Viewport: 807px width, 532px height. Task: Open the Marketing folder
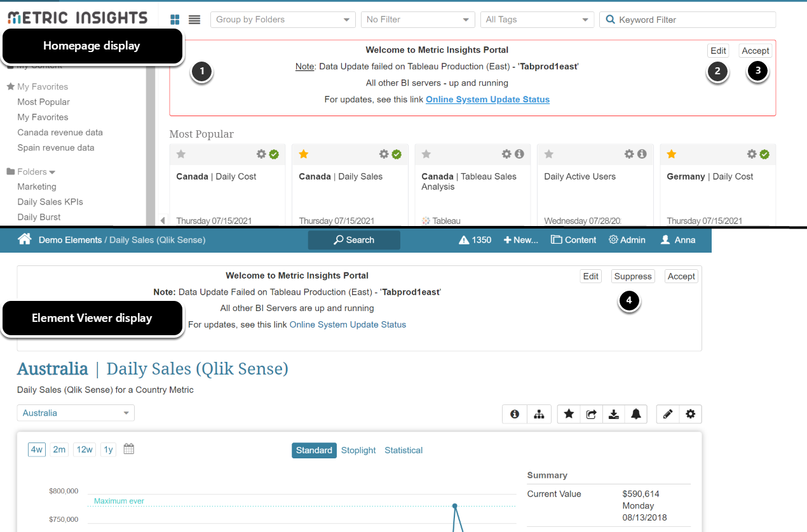coord(37,187)
